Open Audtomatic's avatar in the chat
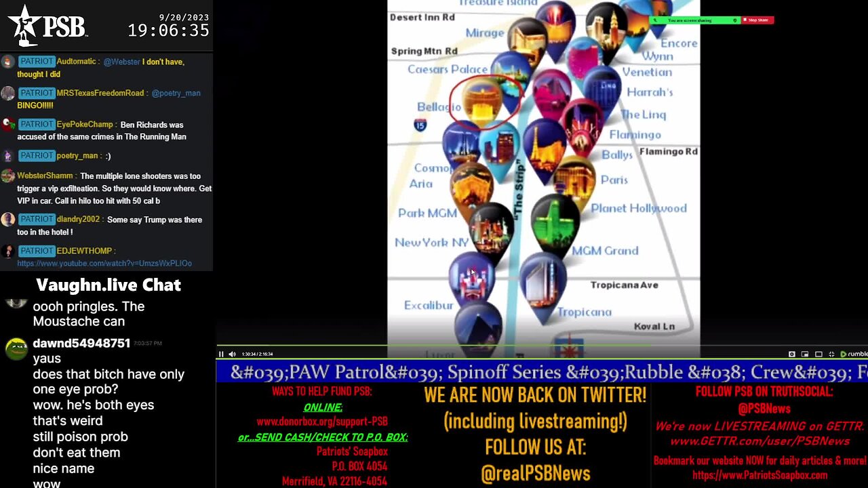Image resolution: width=868 pixels, height=488 pixels. click(7, 62)
